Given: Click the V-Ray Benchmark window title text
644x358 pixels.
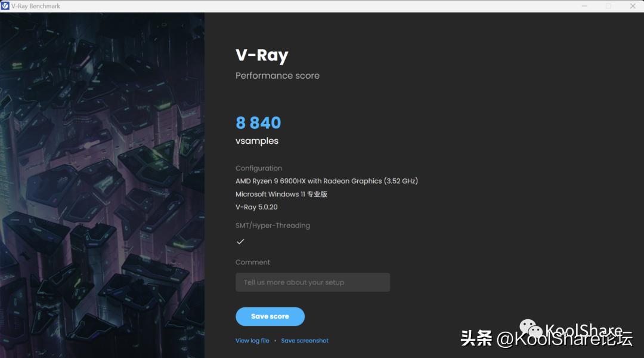Looking at the screenshot, I should coord(36,6).
